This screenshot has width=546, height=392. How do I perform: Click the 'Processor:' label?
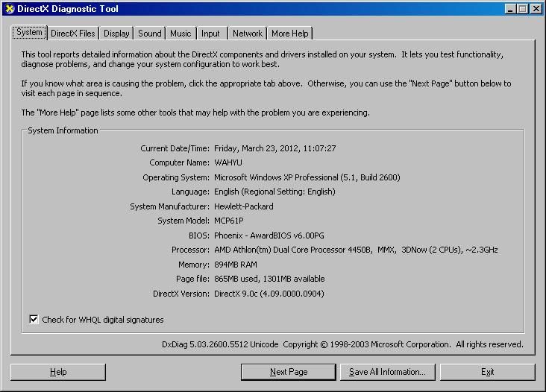(x=190, y=250)
